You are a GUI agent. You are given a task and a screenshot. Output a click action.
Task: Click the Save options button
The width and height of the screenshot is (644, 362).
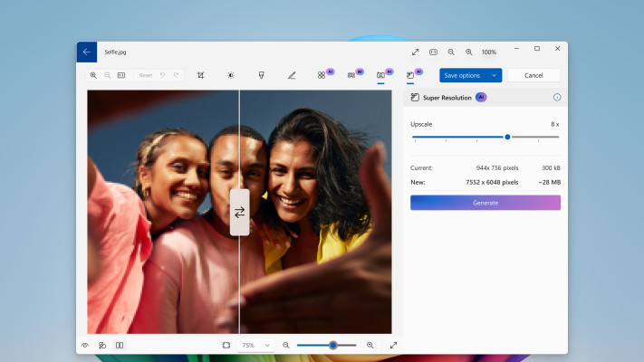[463, 75]
